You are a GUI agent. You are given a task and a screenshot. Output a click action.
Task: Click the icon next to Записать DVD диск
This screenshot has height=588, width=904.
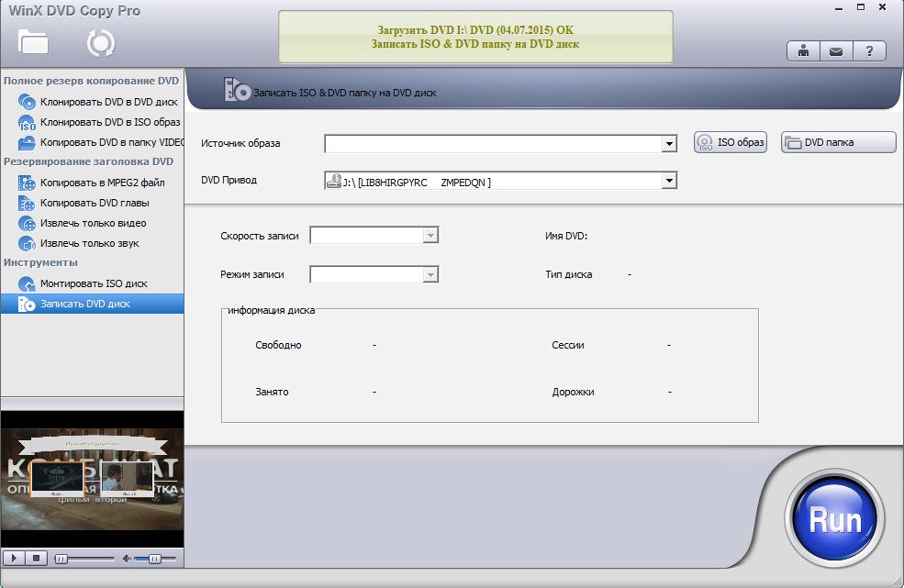pyautogui.click(x=27, y=304)
